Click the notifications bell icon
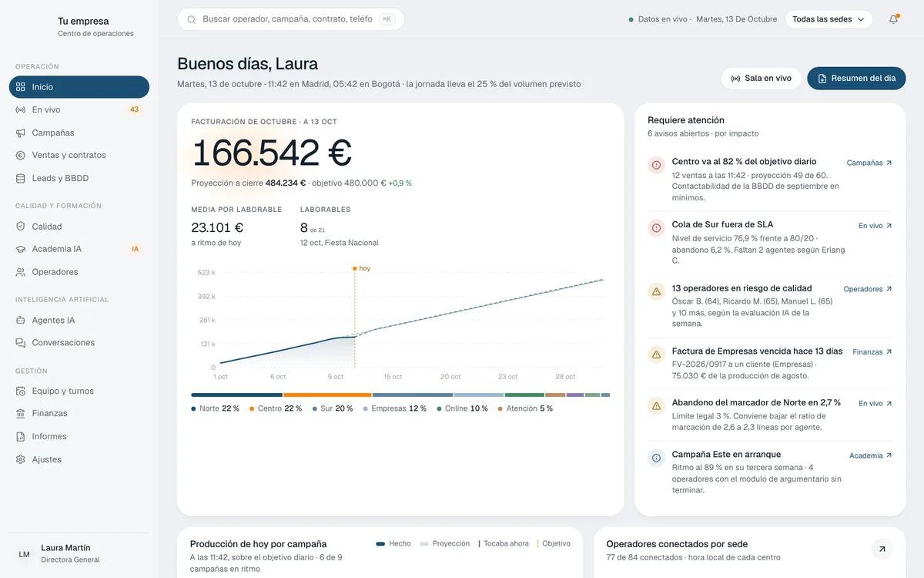Screen dimensions: 924x578 893,19
